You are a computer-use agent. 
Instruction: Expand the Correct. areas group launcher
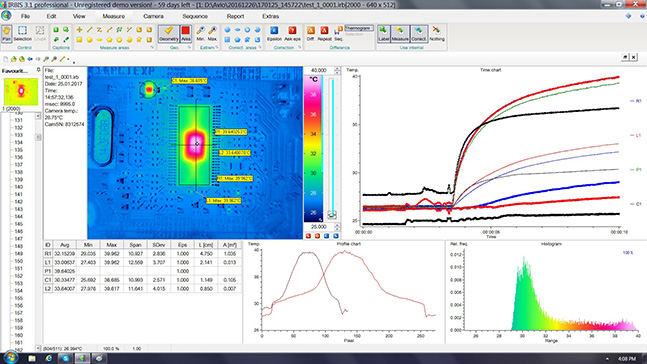tap(260, 48)
